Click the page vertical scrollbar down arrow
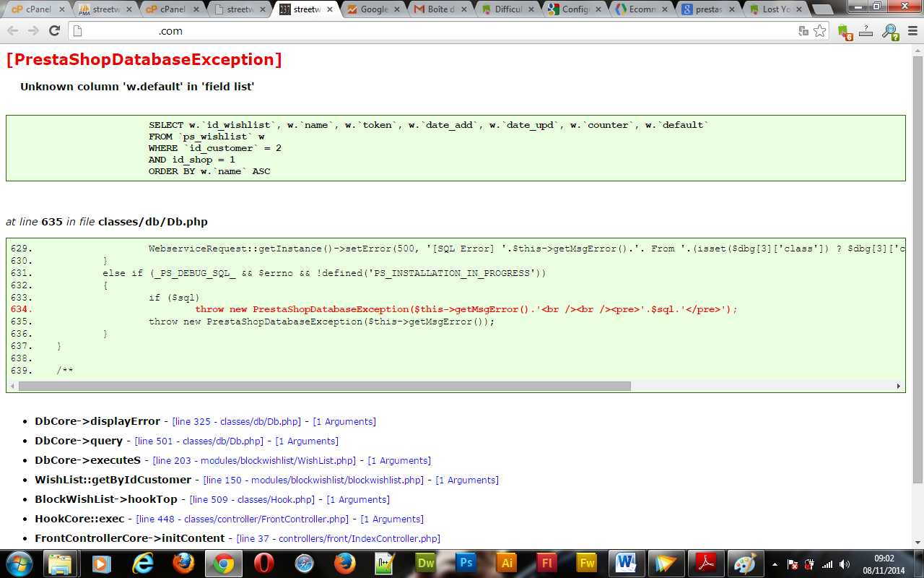This screenshot has height=578, width=924. tap(918, 544)
